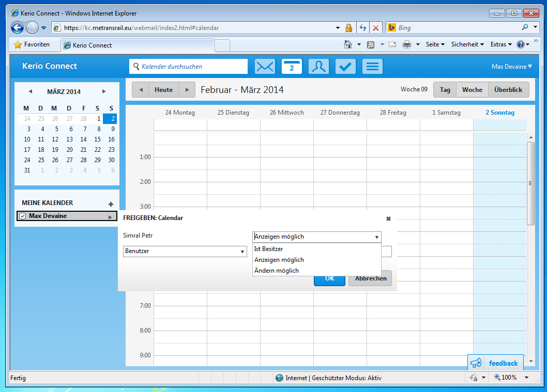
Task: Go to previous month in mini calendar
Action: [31, 91]
